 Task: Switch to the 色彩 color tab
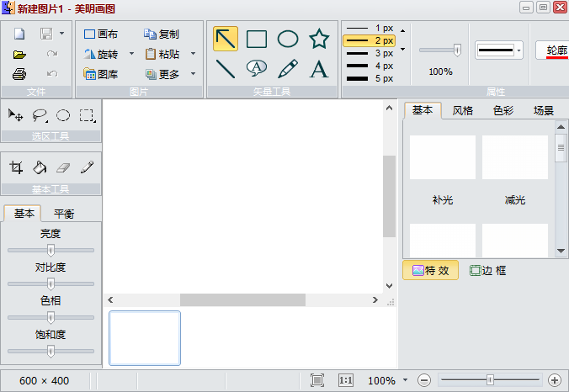click(x=503, y=110)
